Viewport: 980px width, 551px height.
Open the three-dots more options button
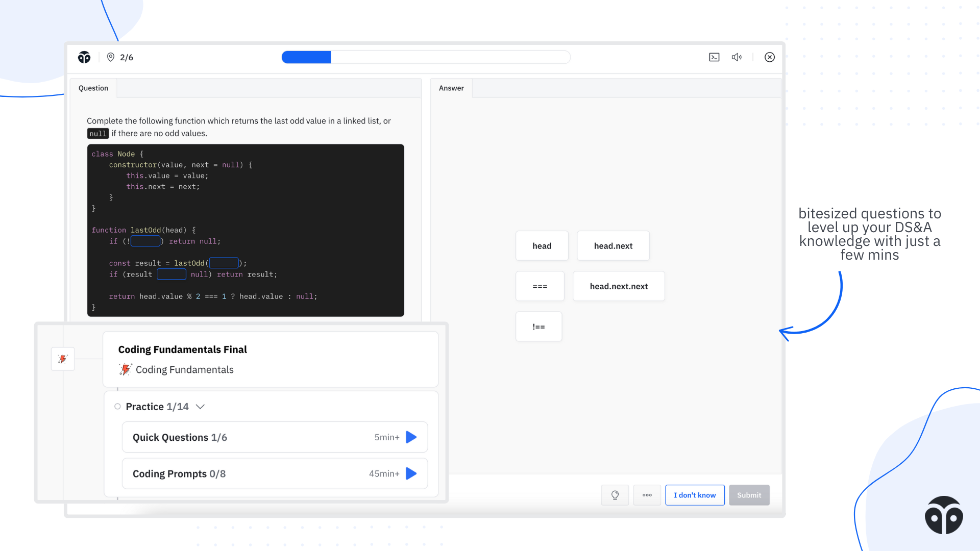647,495
